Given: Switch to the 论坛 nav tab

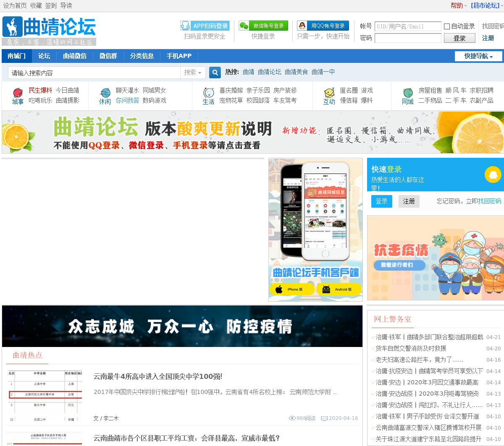Looking at the screenshot, I should coord(44,56).
